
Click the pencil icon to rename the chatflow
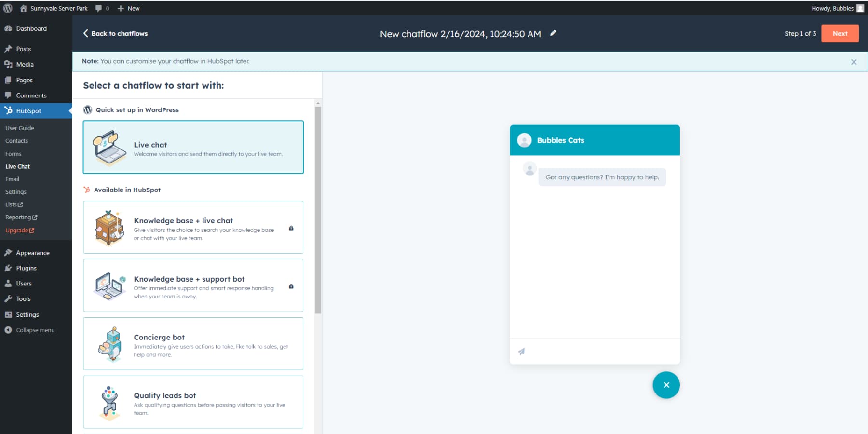pyautogui.click(x=553, y=33)
